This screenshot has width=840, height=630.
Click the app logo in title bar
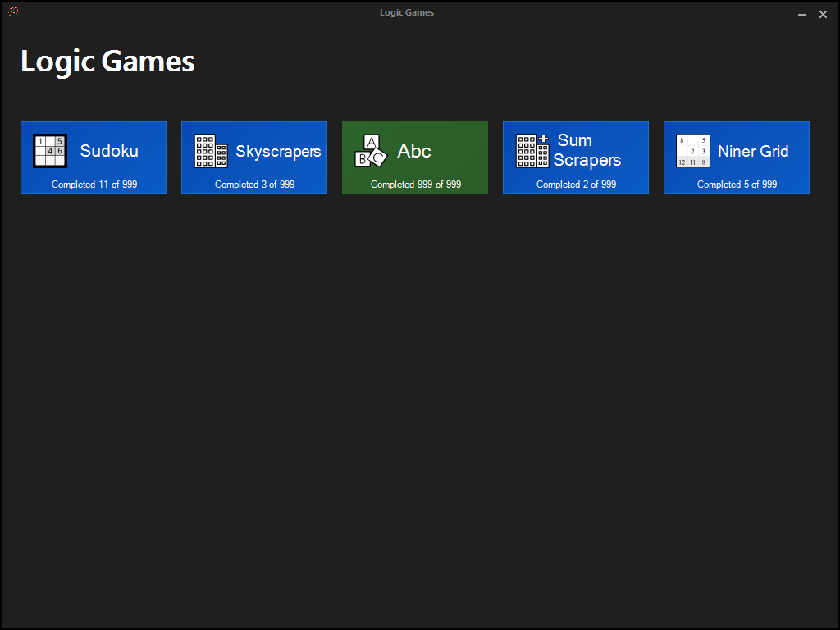[13, 12]
